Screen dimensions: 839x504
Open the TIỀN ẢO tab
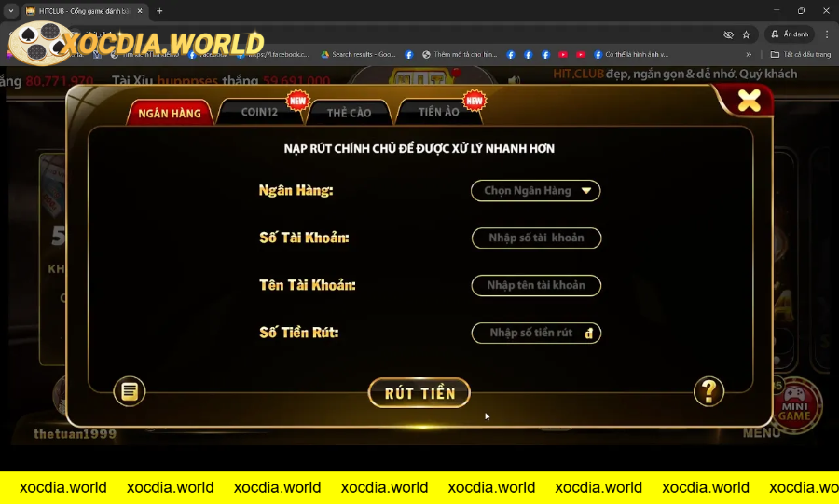click(439, 112)
